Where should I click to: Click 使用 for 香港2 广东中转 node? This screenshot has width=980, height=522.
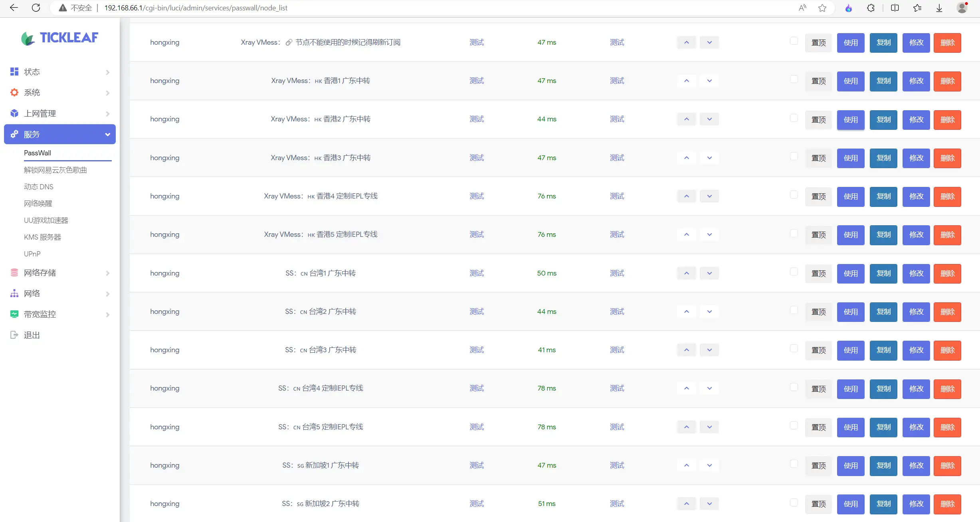851,120
